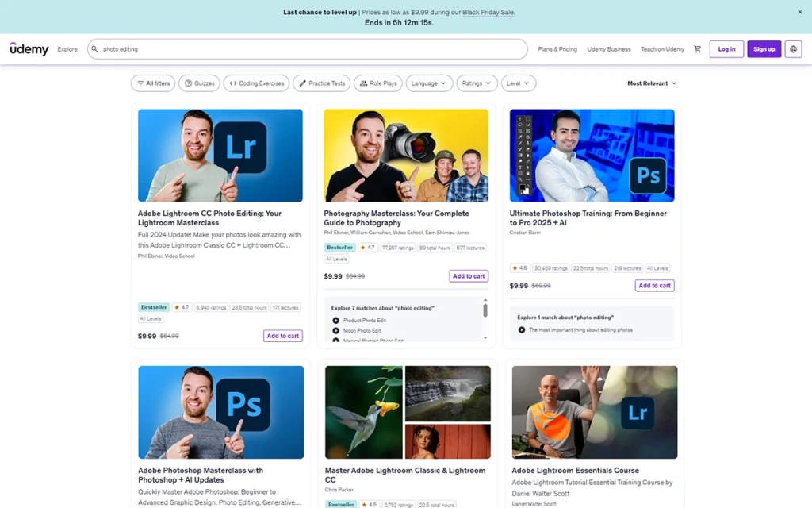Screen dimensions: 812x508
Task: Click the Role Plays people icon
Action: pyautogui.click(x=365, y=83)
